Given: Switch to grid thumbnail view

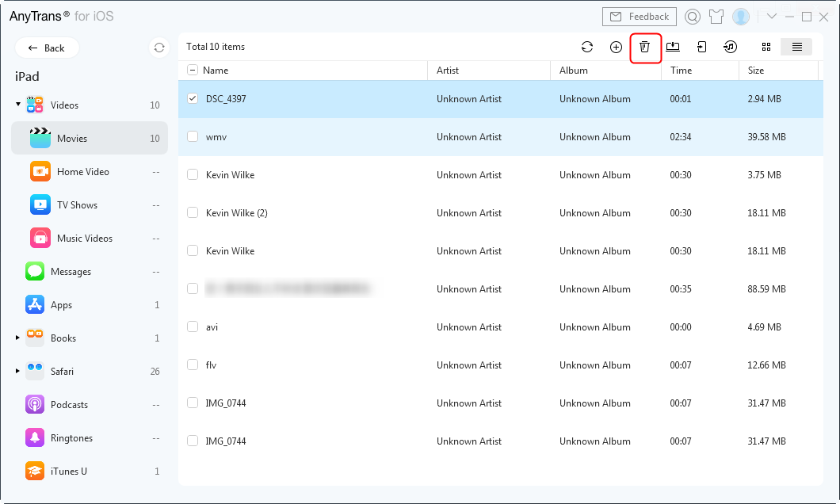Looking at the screenshot, I should click(766, 48).
